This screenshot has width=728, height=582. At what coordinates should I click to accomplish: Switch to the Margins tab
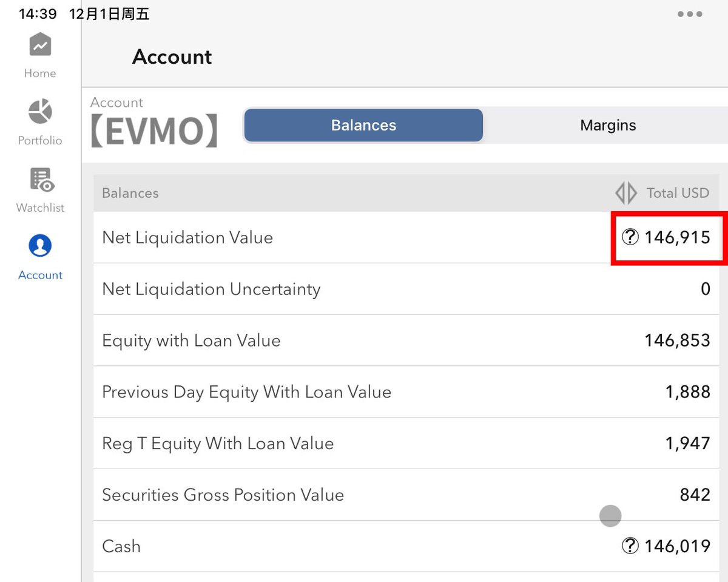click(x=608, y=125)
